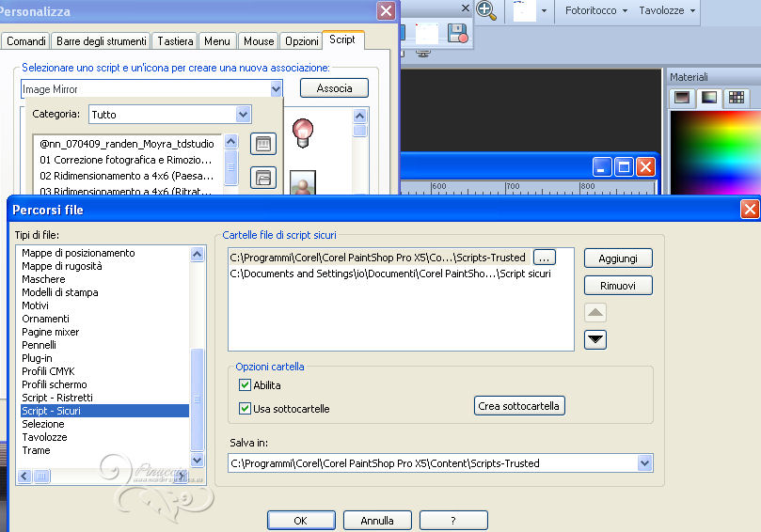Image resolution: width=761 pixels, height=532 pixels.
Task: Switch to Barre degli strumenti tab
Action: 102,41
